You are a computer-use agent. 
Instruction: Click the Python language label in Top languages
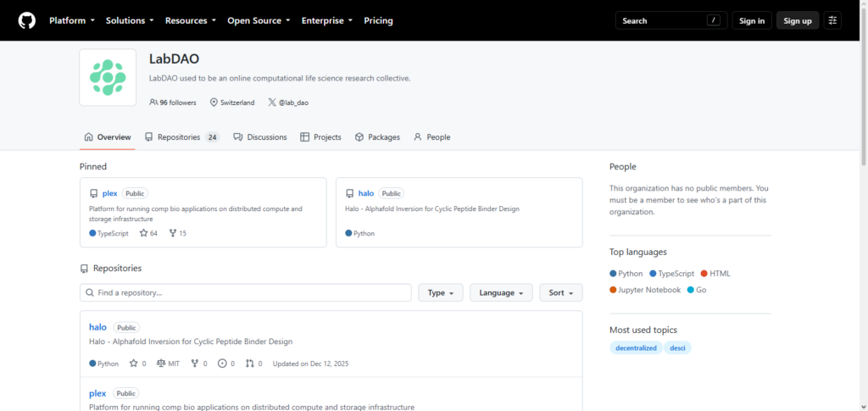(x=631, y=273)
